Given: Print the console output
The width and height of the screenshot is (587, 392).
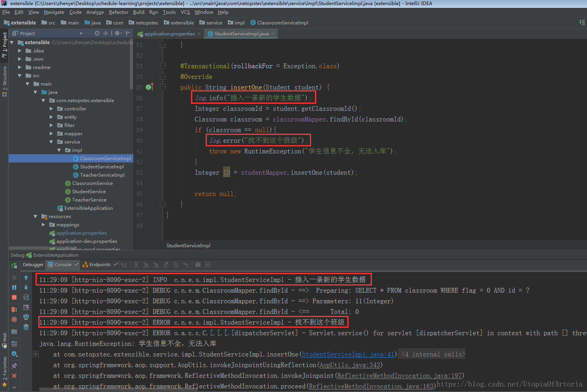Looking at the screenshot, I should 26,317.
